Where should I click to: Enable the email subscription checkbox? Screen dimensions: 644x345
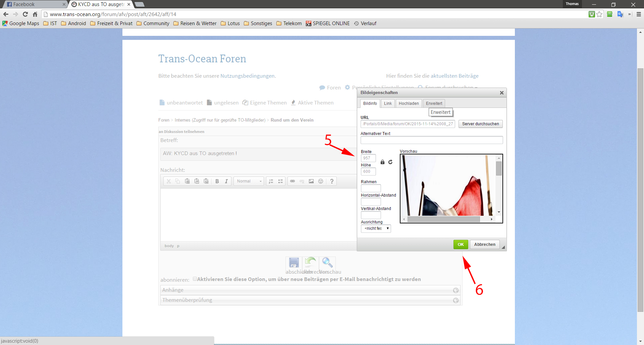[x=195, y=279]
